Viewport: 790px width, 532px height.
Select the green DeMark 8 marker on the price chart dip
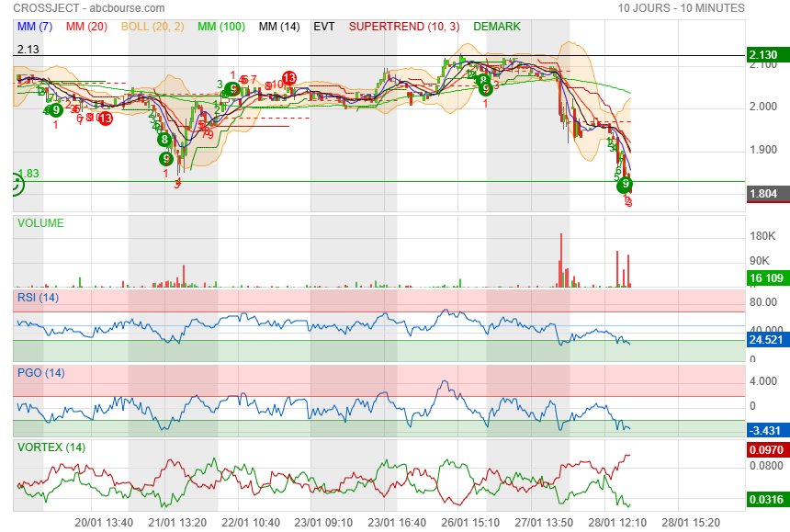[x=164, y=140]
